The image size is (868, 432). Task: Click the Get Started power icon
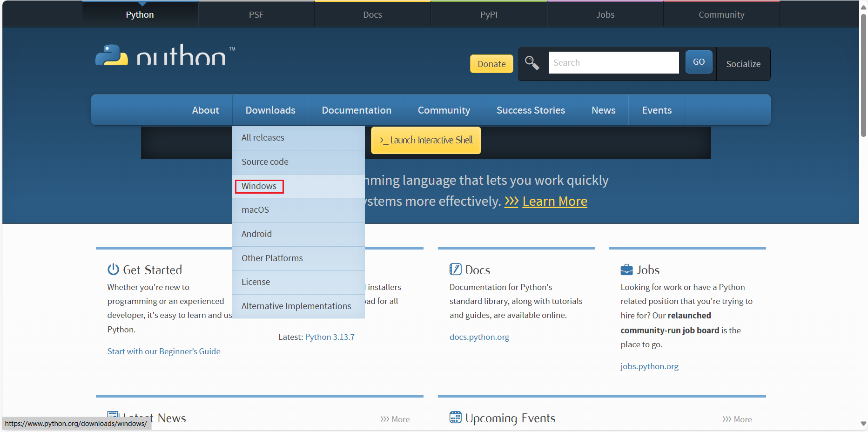113,270
